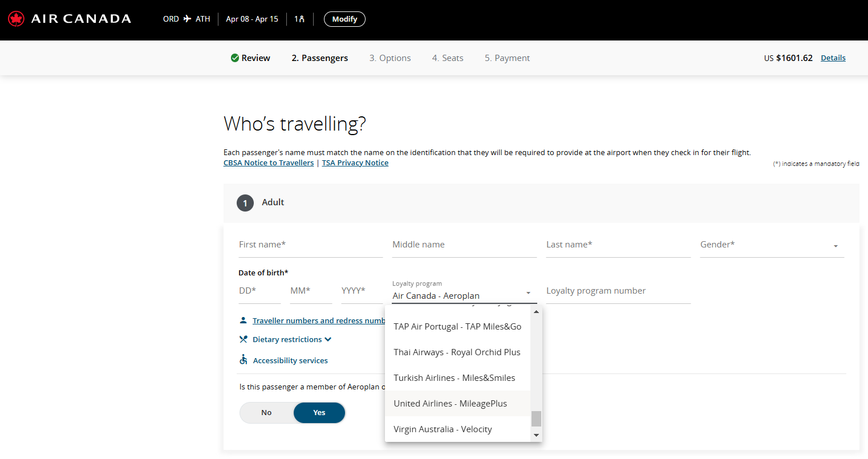Viewport: 868px width, 459px height.
Task: Click the airplane icon between ORD and ATH
Action: click(x=187, y=19)
